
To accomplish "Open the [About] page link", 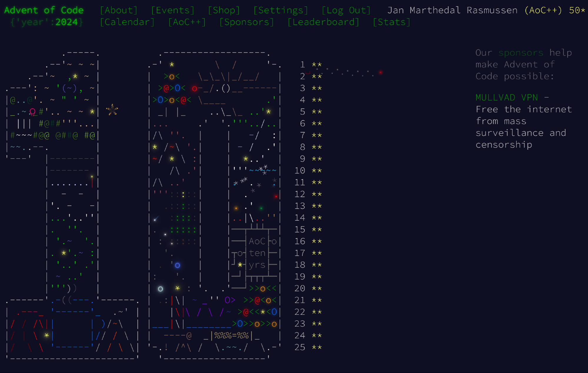I will 118,10.
